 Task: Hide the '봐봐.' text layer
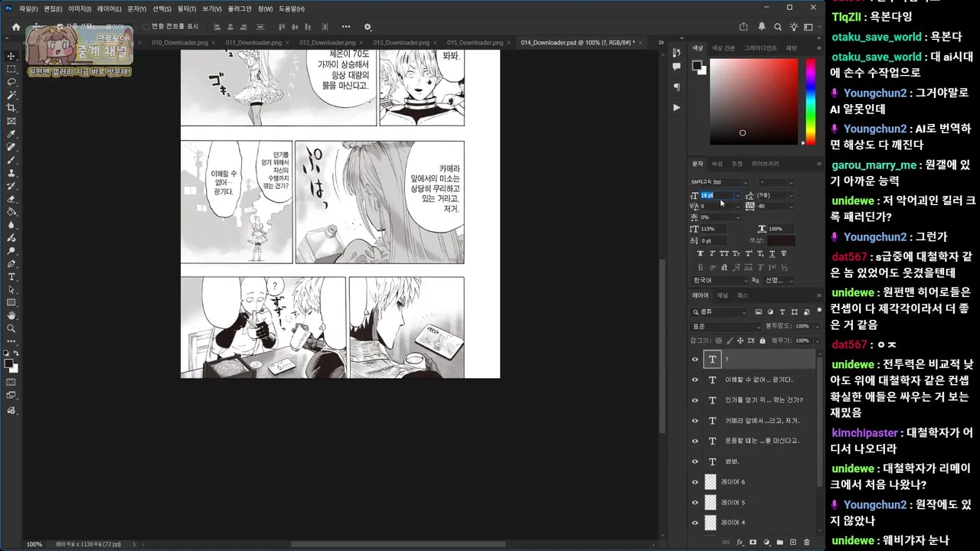[695, 461]
